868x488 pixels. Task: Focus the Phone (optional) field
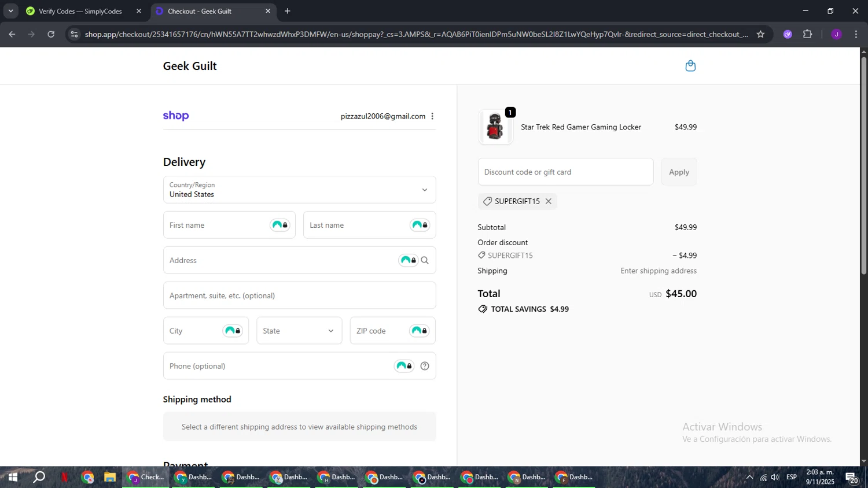(x=299, y=366)
